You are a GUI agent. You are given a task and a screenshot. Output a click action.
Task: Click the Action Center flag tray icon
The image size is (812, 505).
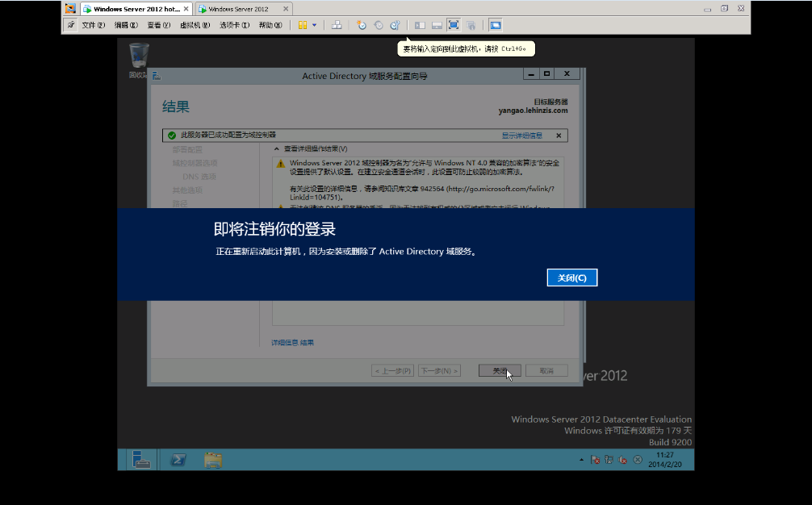[595, 460]
